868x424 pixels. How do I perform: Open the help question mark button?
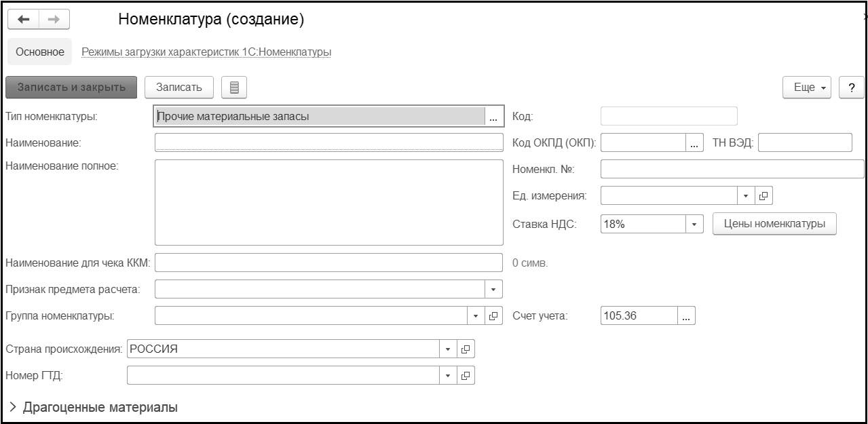click(x=851, y=88)
